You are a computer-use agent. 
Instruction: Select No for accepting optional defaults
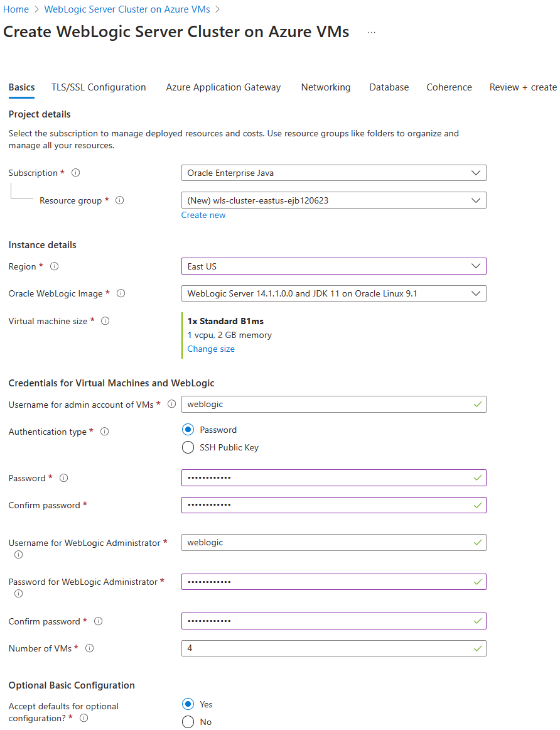(x=188, y=722)
